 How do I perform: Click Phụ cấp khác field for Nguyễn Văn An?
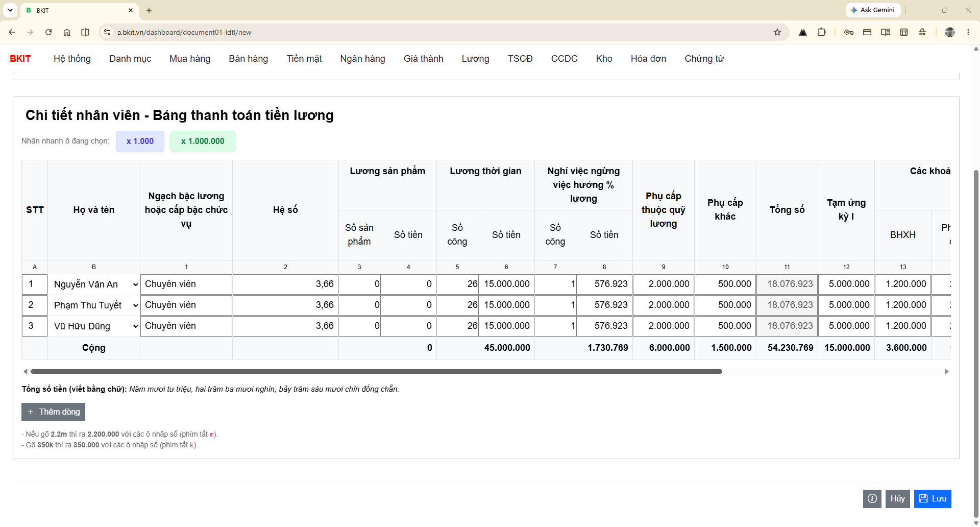click(x=725, y=284)
